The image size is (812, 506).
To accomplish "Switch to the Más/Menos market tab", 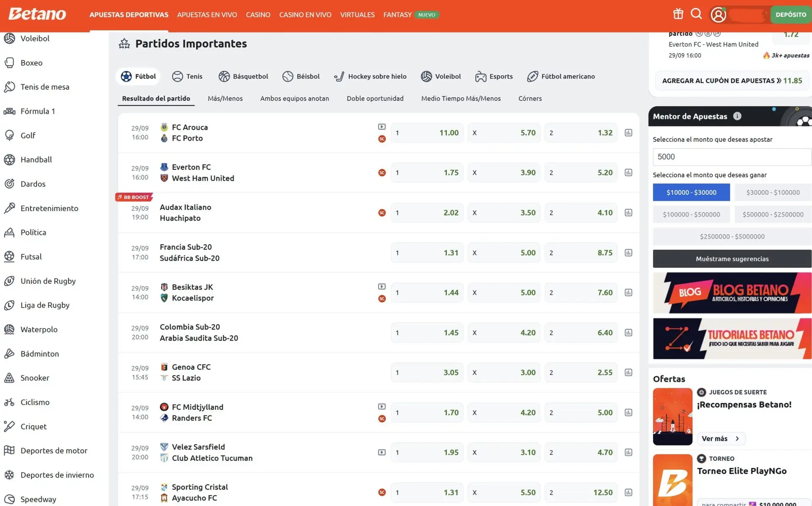I will pos(225,99).
